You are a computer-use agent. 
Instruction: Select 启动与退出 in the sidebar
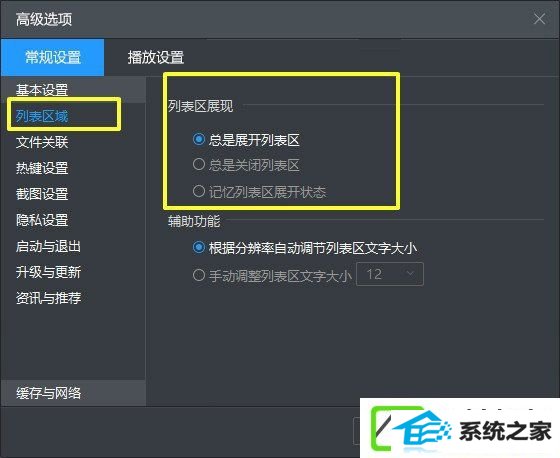[48, 246]
